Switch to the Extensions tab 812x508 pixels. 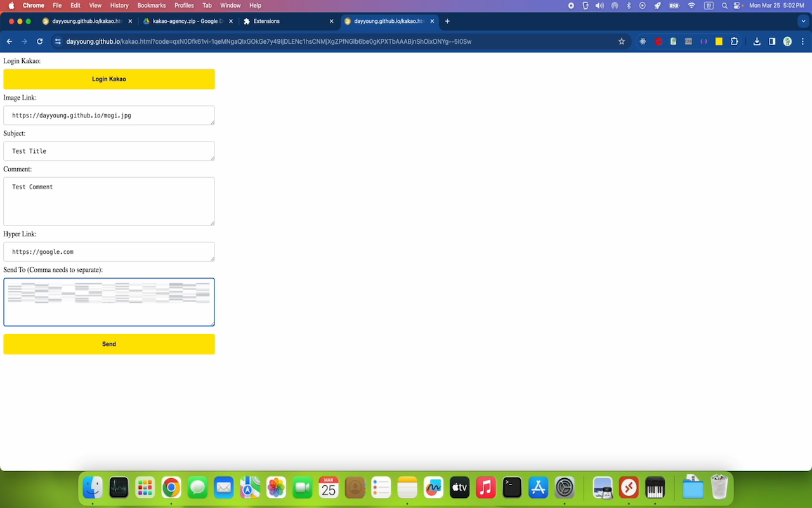(289, 21)
